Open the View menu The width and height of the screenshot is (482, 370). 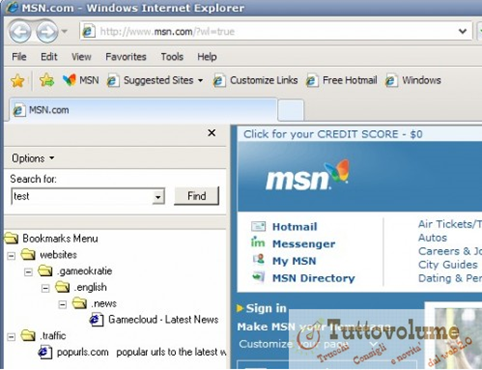point(81,57)
